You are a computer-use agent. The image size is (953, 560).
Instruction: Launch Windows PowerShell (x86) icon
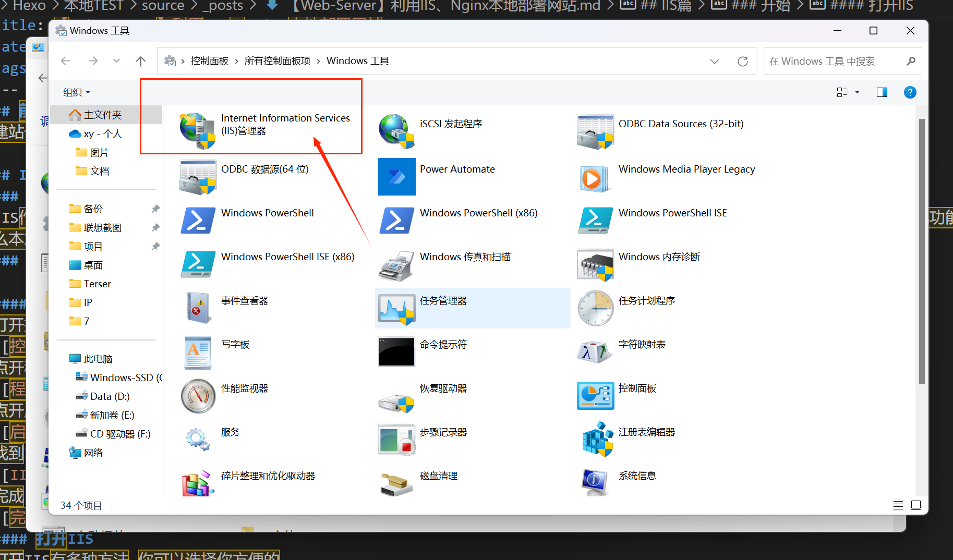pyautogui.click(x=397, y=221)
